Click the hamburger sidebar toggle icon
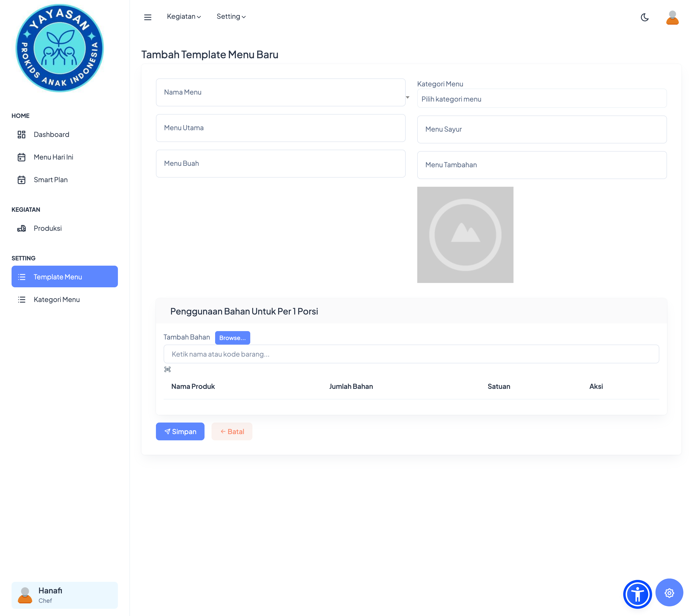 (x=148, y=17)
